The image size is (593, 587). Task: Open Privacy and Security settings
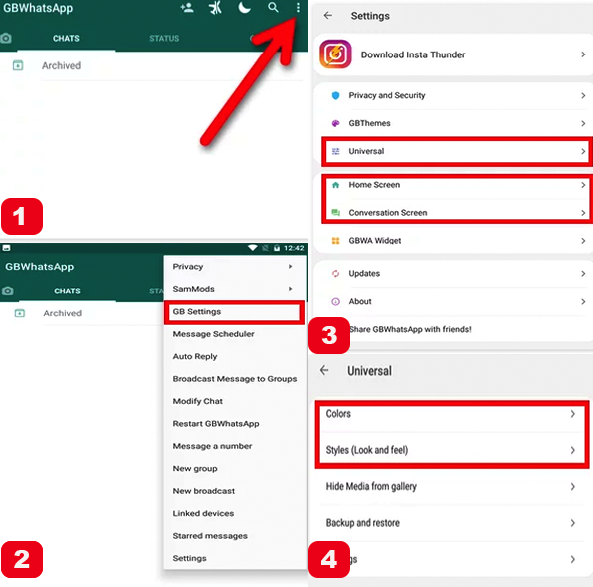tap(453, 95)
